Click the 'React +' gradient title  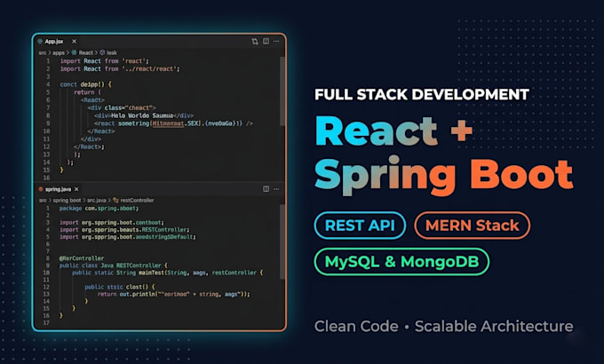coord(393,131)
